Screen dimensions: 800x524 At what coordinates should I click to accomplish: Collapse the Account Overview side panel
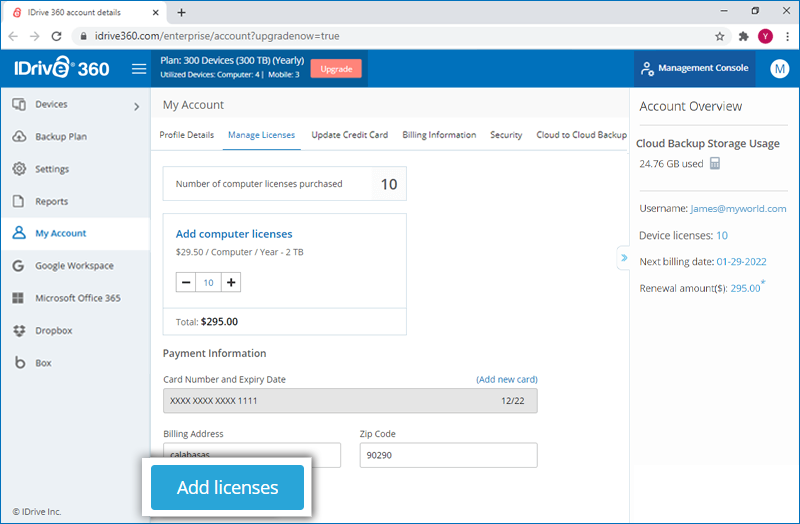coord(624,260)
